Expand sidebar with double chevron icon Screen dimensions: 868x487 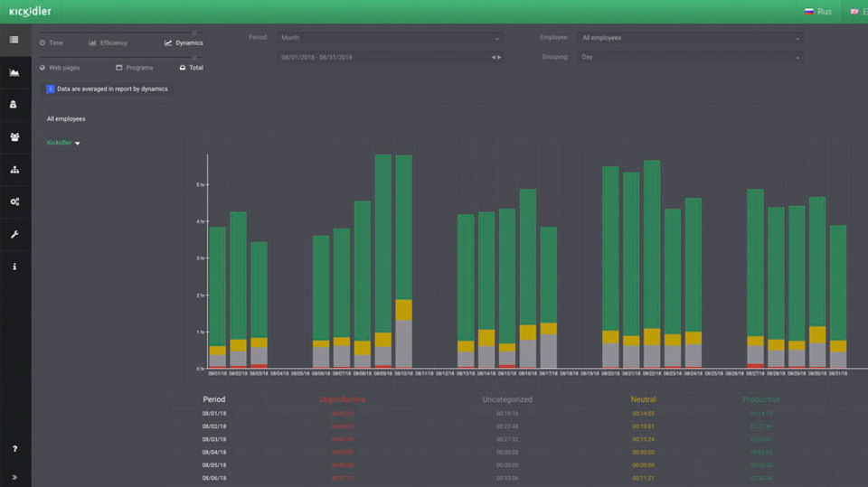click(14, 477)
